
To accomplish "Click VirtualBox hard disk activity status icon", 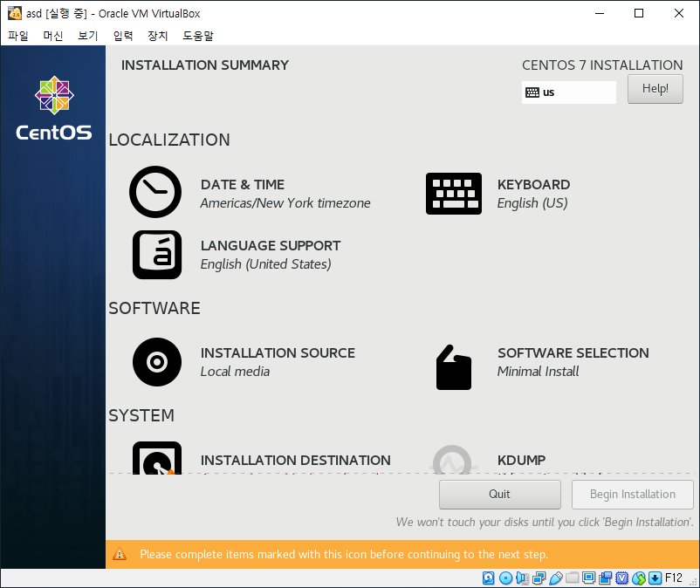I will (x=489, y=578).
